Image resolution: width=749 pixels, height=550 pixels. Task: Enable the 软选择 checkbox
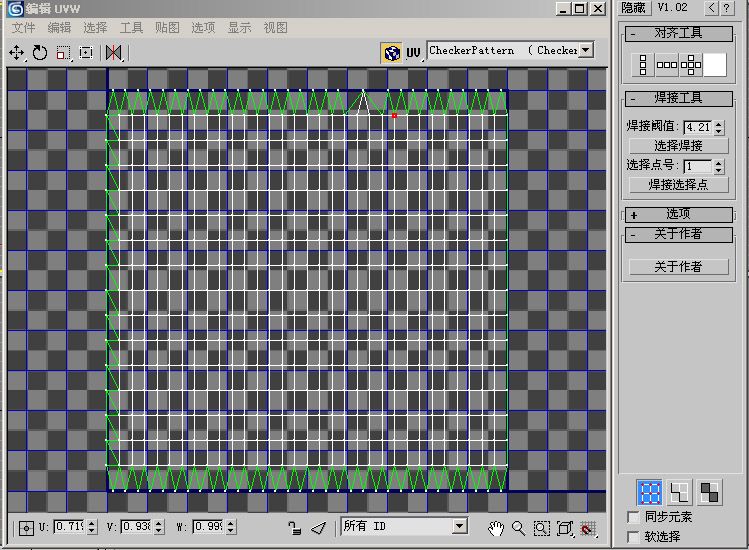click(x=633, y=537)
